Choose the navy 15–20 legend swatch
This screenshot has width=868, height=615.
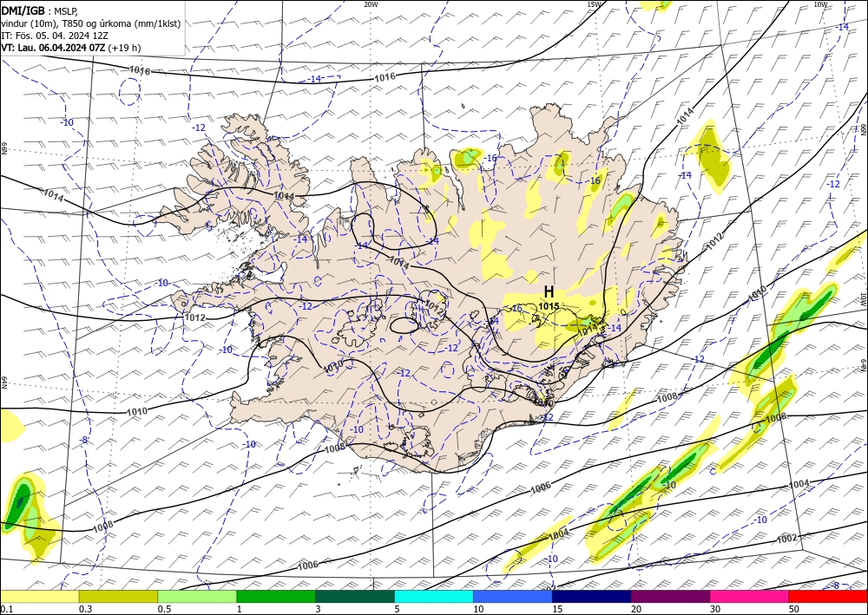[x=592, y=597]
